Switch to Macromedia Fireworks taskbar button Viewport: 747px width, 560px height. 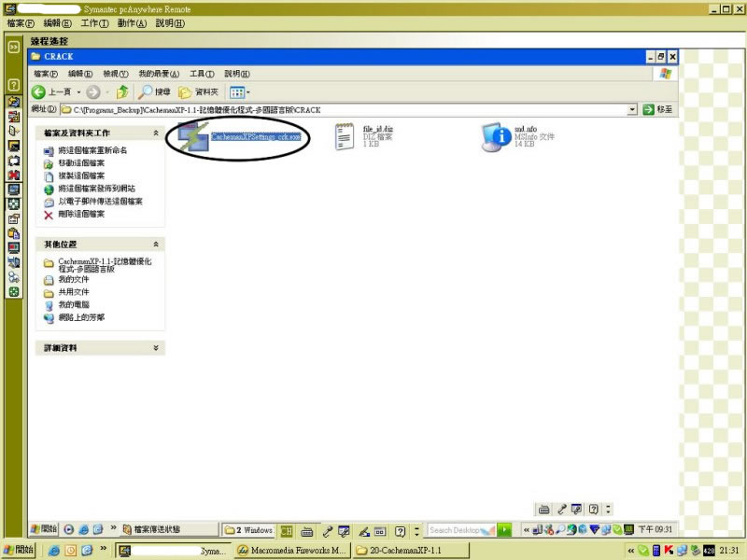coord(292,551)
